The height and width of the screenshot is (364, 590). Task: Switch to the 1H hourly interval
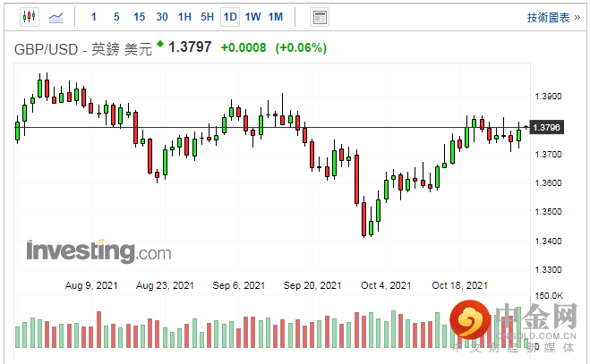coord(184,17)
